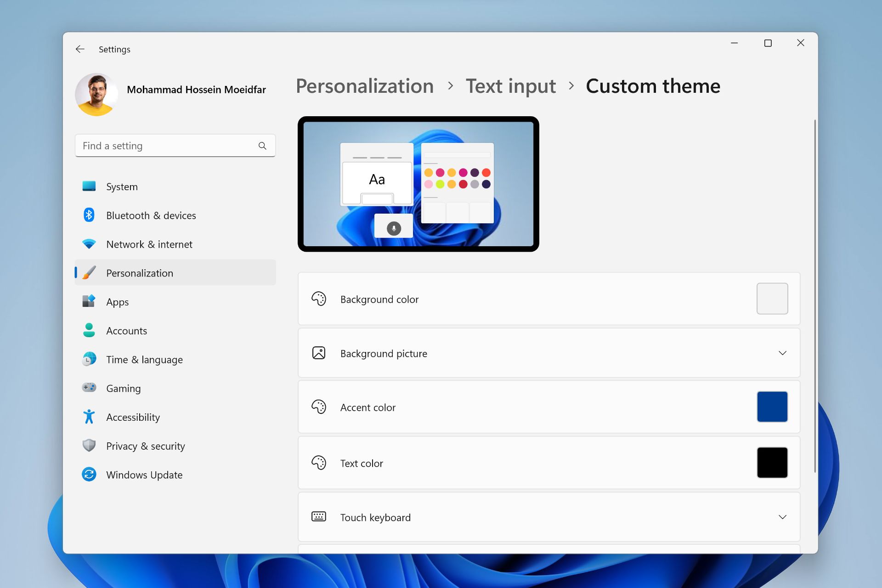Maximize the Settings window
The image size is (882, 588).
pos(768,43)
